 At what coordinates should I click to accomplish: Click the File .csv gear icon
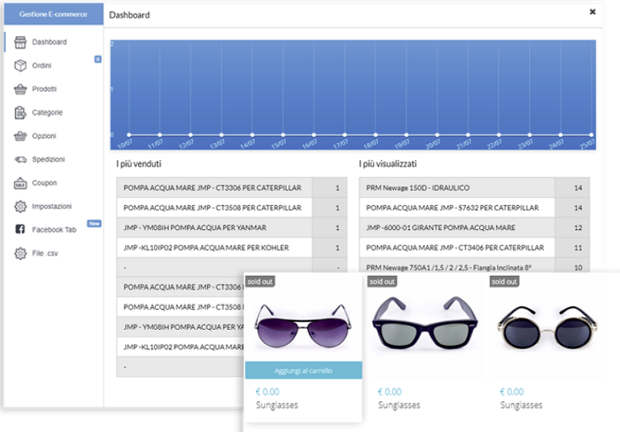(x=20, y=253)
